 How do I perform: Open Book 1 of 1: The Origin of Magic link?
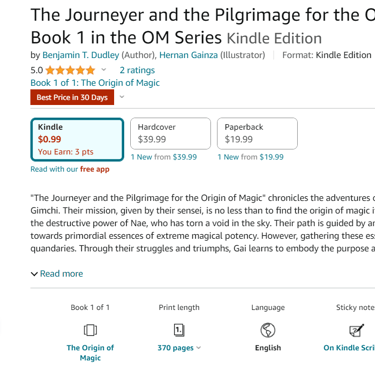(95, 83)
